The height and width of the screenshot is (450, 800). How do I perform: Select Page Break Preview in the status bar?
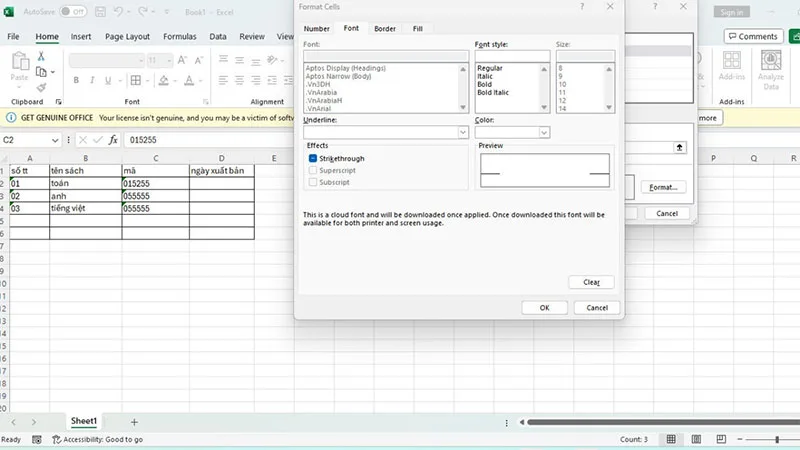coord(721,439)
